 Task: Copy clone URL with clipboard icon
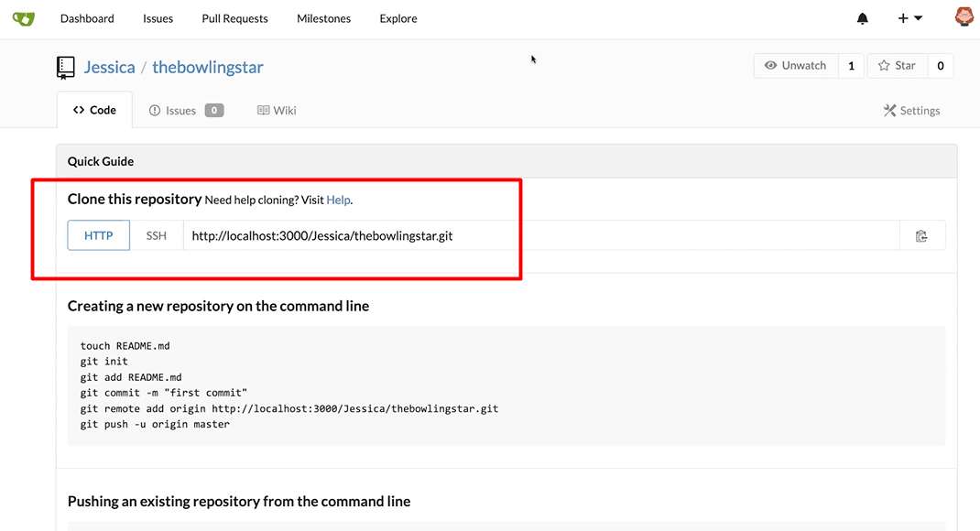tap(921, 236)
